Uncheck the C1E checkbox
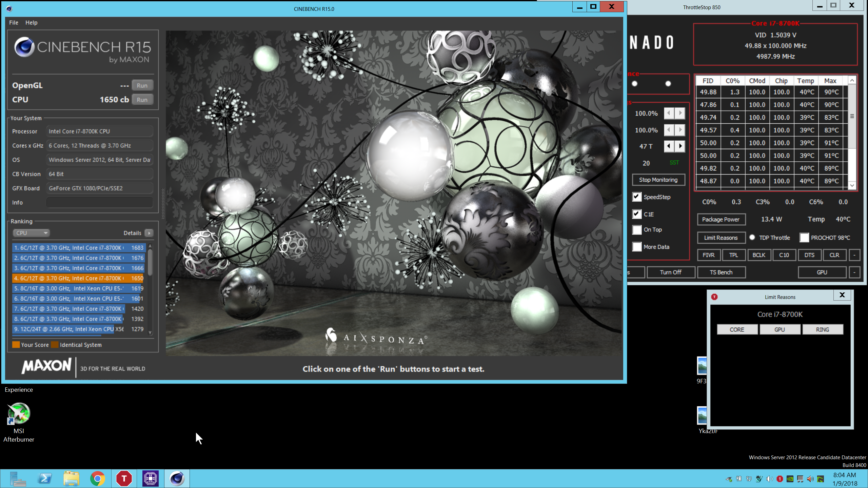Screen dimensions: 868x488 tap(637, 214)
